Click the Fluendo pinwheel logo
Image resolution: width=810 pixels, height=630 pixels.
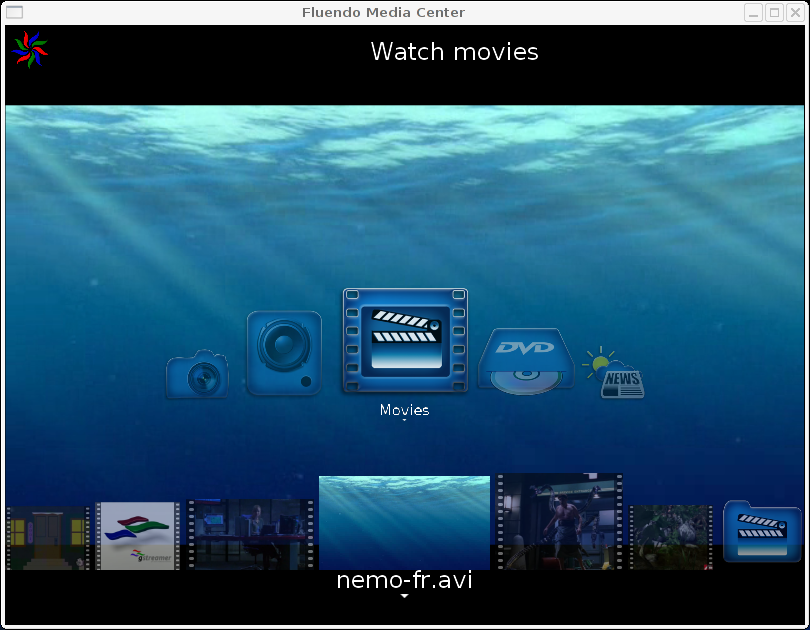click(x=29, y=50)
